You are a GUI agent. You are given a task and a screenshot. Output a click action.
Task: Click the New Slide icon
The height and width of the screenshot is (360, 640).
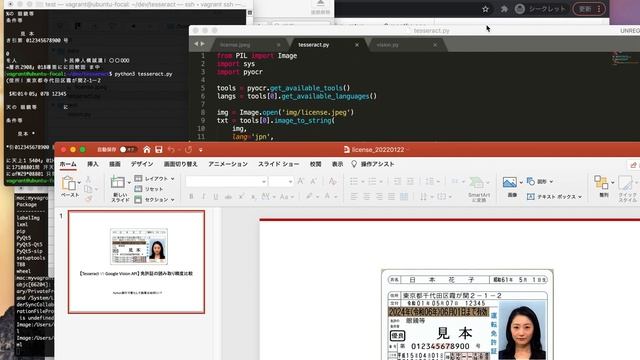(x=118, y=182)
